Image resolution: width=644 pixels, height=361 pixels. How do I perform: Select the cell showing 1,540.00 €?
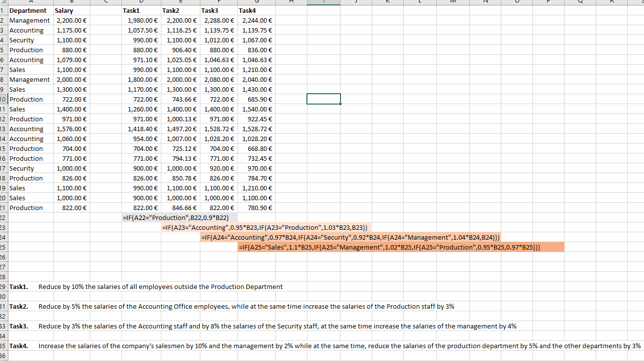coord(257,109)
